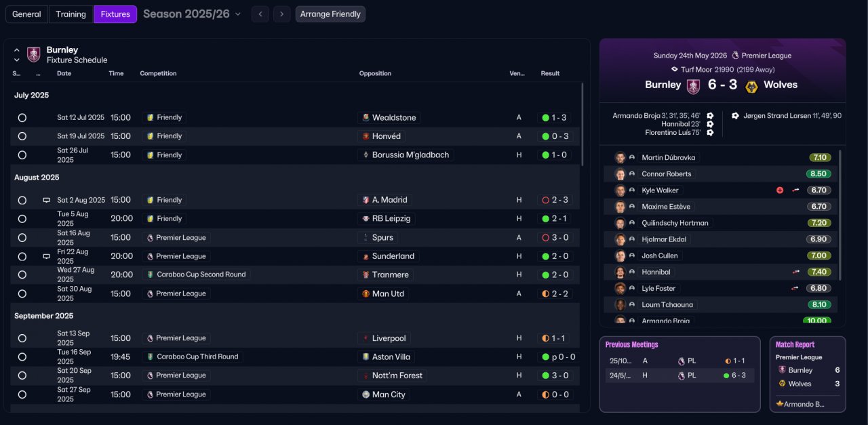Select radio for A. Madrid friendly
Image resolution: width=868 pixels, height=425 pixels.
click(x=22, y=201)
